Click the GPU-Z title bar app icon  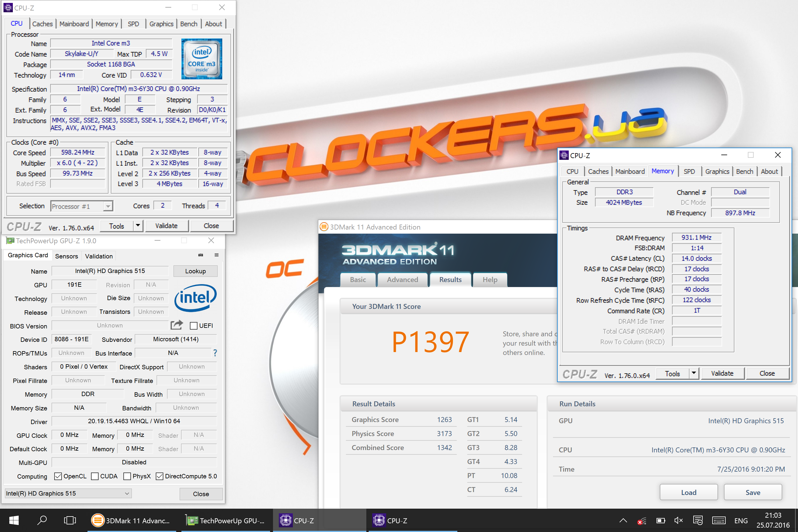point(10,241)
